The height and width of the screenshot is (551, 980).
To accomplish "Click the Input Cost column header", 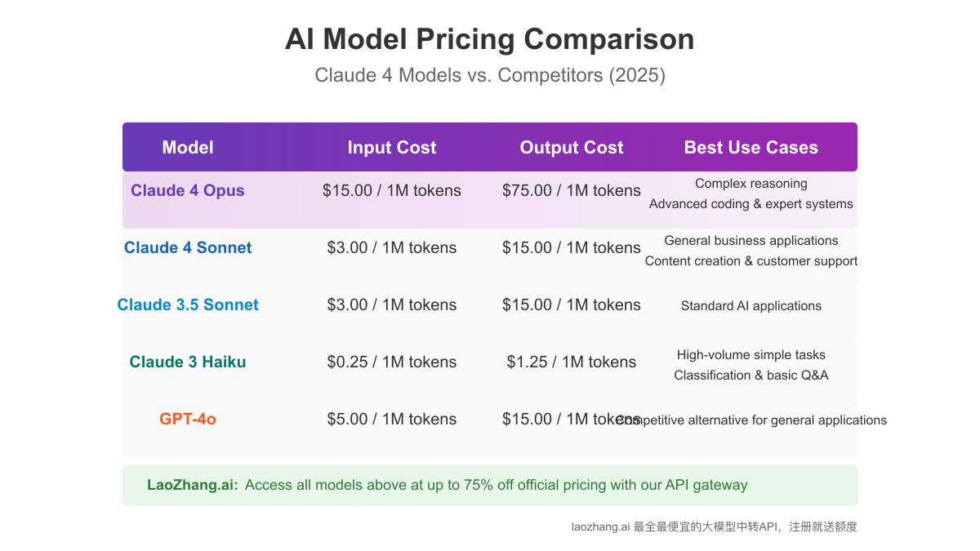I will click(392, 148).
